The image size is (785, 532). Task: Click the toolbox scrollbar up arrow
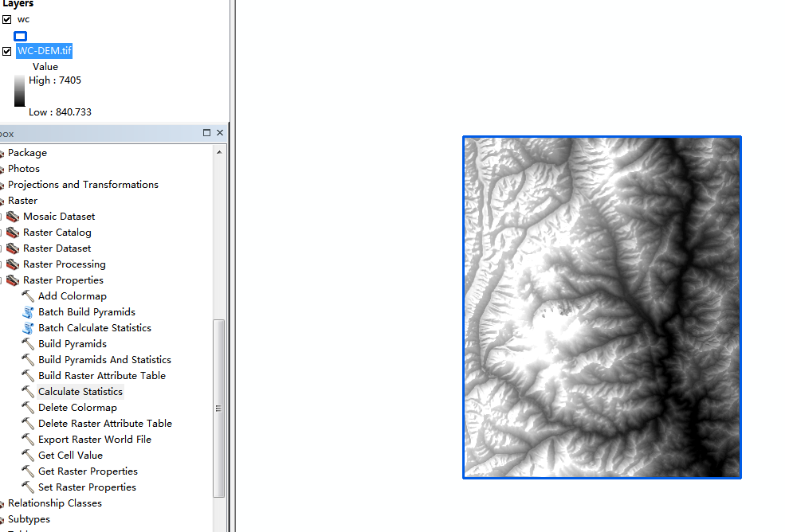coord(219,151)
